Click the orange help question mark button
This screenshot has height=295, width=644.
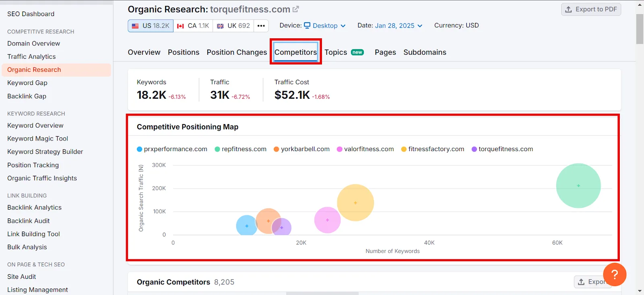pyautogui.click(x=615, y=274)
